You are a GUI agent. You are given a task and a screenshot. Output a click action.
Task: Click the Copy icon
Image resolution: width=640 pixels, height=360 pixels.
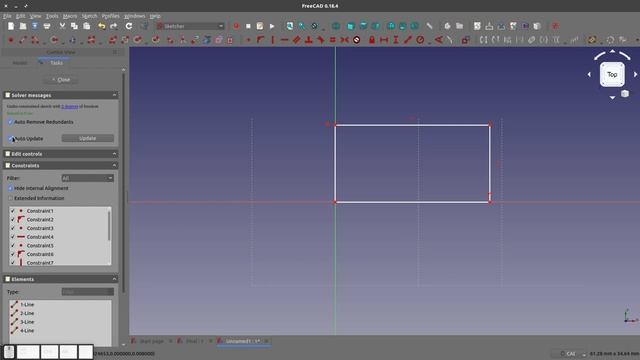click(74, 26)
